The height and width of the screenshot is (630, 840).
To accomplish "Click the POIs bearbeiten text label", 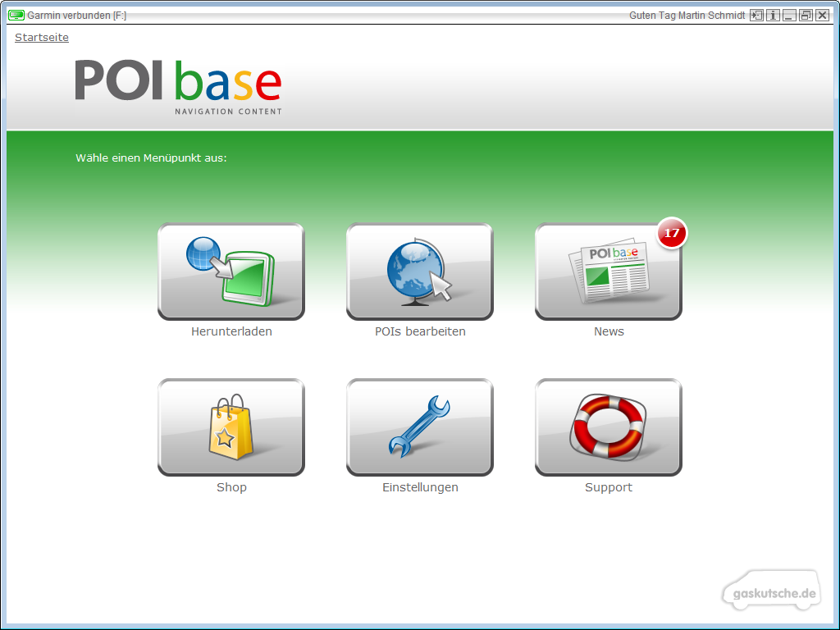I will (420, 331).
